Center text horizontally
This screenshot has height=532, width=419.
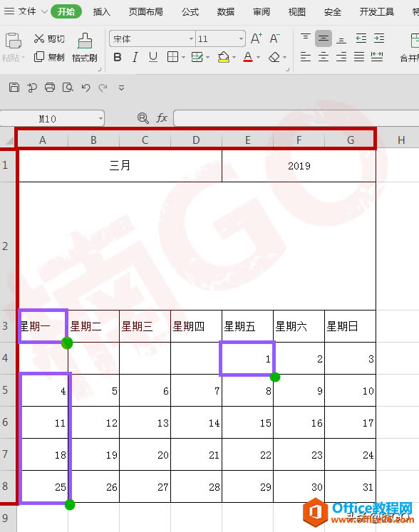324,57
